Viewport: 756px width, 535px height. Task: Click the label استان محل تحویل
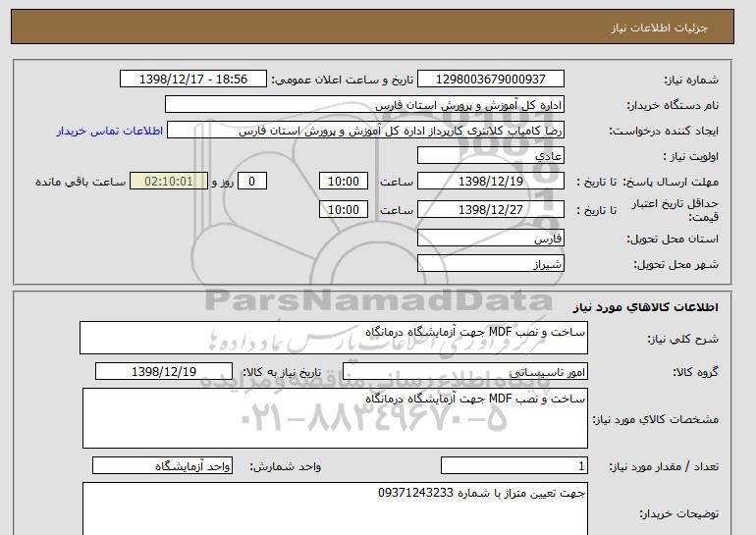(x=673, y=239)
